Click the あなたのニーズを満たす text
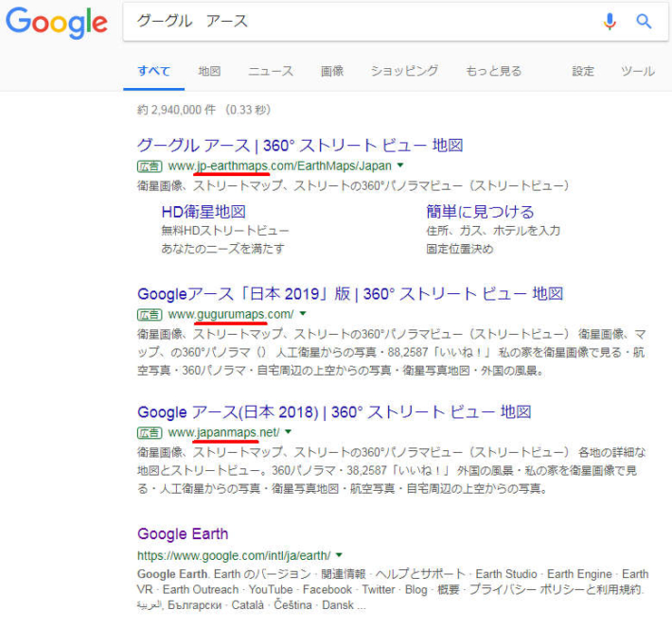 (222, 249)
